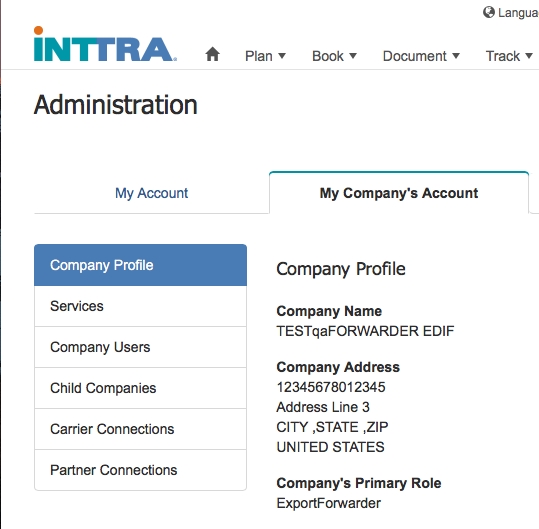Click the Address Line 3 text
Screen dimensions: 539x529
(323, 407)
